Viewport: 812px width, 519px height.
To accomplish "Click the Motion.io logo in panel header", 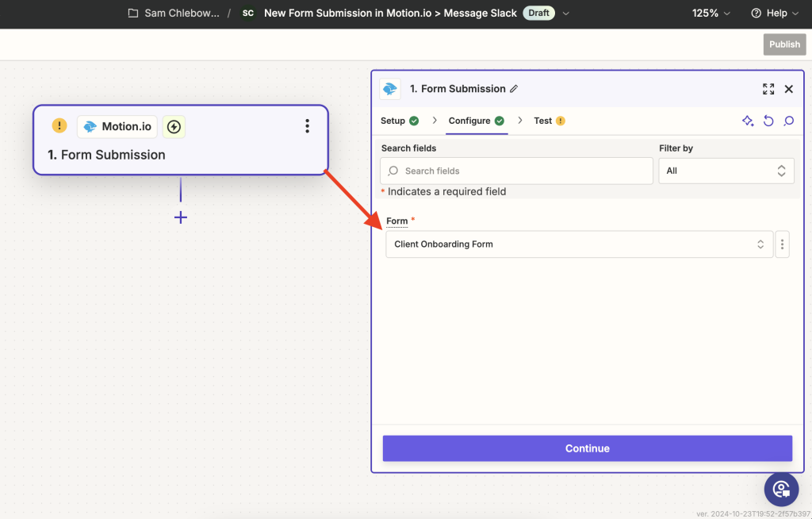I will pyautogui.click(x=390, y=89).
